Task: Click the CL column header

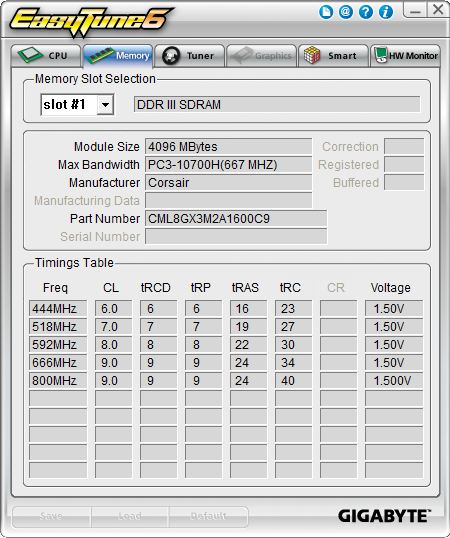Action: [x=111, y=288]
